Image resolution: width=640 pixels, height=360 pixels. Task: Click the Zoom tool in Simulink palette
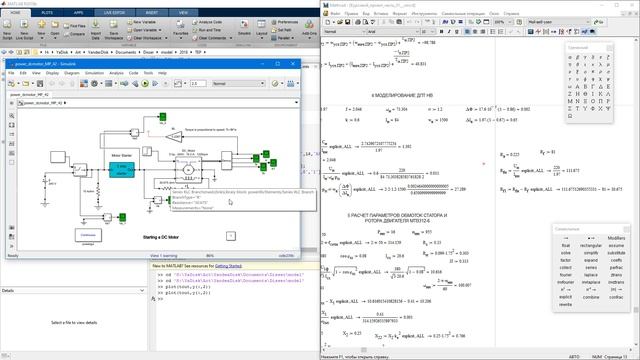tap(11, 116)
